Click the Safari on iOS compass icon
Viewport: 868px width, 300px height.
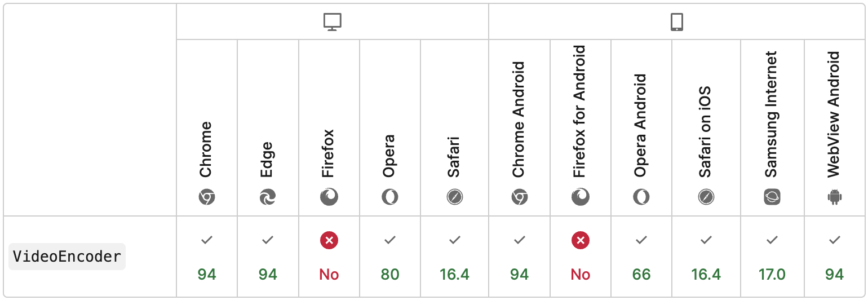pyautogui.click(x=706, y=197)
